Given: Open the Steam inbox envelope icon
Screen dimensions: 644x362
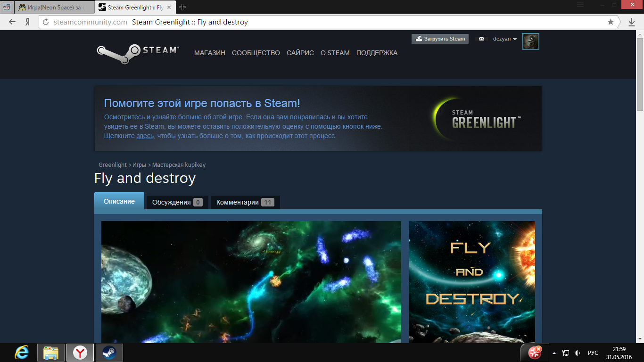Looking at the screenshot, I should (x=481, y=39).
